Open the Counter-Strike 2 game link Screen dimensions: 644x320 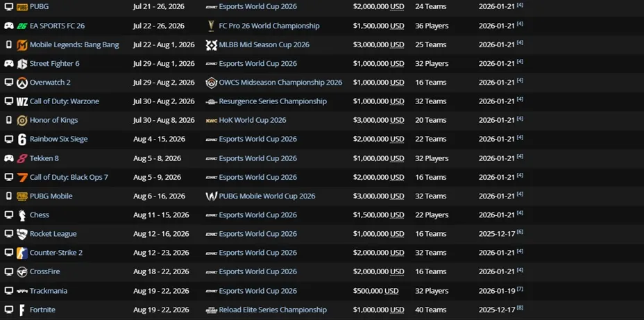(56, 253)
